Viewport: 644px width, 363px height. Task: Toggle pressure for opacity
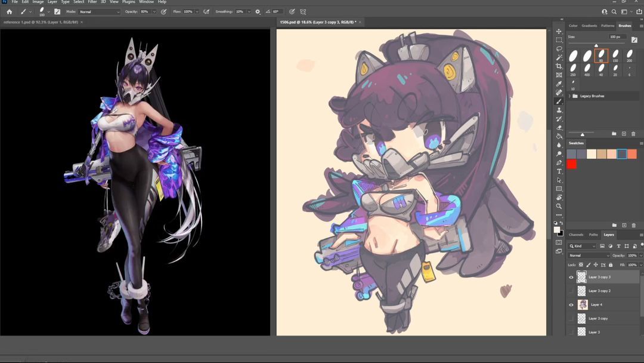(x=163, y=12)
